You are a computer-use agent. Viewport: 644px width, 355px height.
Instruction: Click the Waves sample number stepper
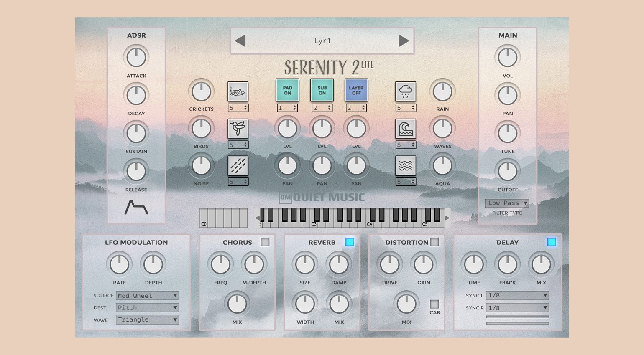406,145
